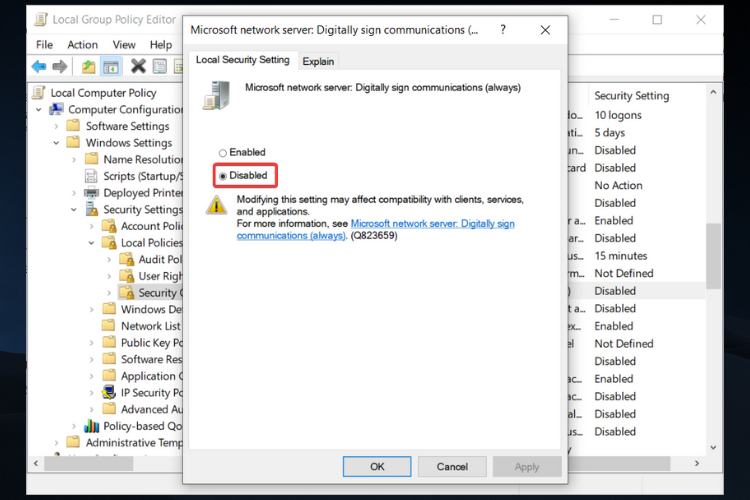This screenshot has width=750, height=500.
Task: Click the Software Settings folder icon
Action: pyautogui.click(x=73, y=126)
